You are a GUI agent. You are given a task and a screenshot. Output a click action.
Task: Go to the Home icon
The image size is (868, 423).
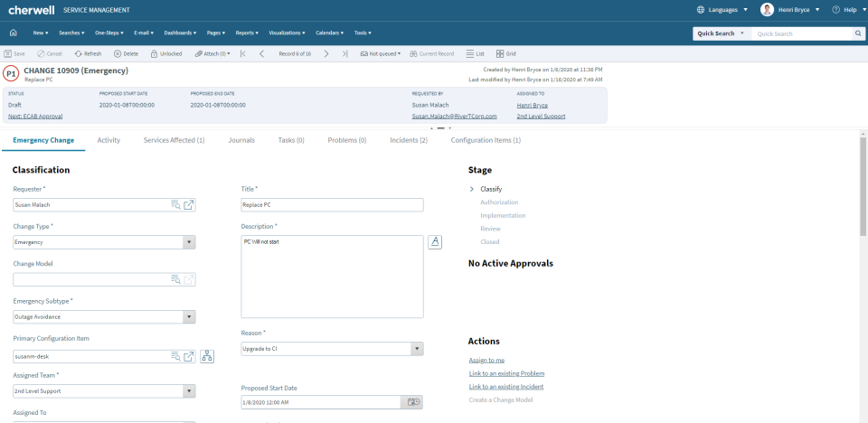pyautogui.click(x=14, y=33)
